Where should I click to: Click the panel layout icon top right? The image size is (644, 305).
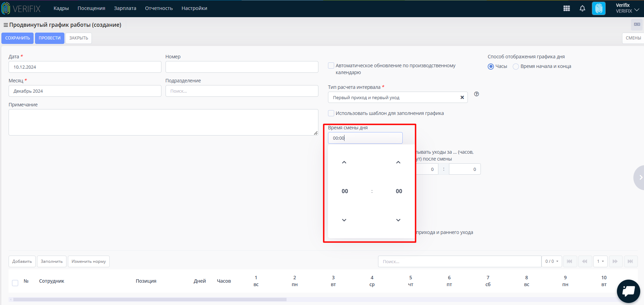(637, 24)
